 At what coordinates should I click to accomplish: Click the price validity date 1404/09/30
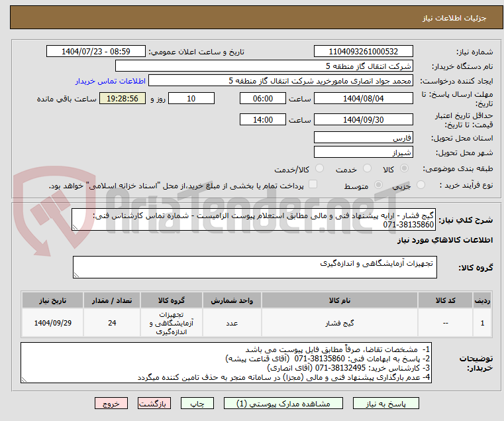click(363, 120)
